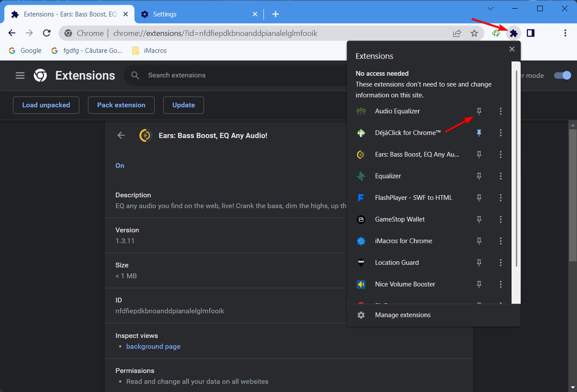Click the Audio Equalizer name in popup
The width and height of the screenshot is (577, 392).
397,111
